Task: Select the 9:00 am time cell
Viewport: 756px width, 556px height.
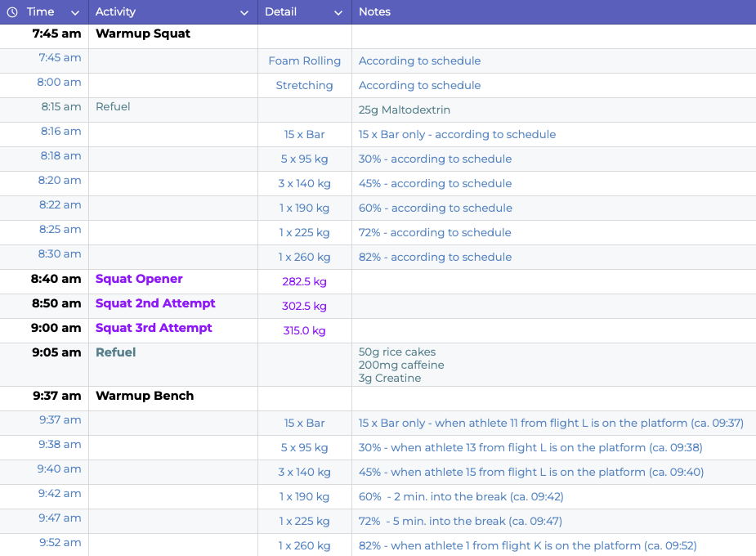Action: pyautogui.click(x=44, y=331)
